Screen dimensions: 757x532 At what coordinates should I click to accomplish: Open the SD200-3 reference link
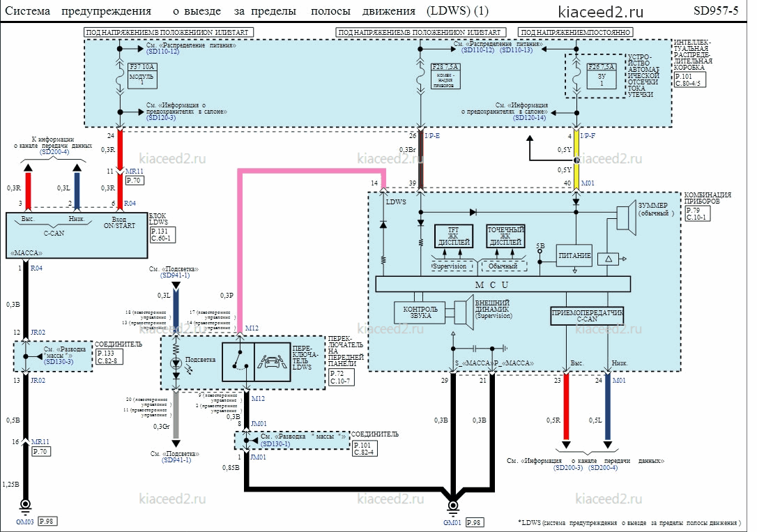click(x=568, y=467)
